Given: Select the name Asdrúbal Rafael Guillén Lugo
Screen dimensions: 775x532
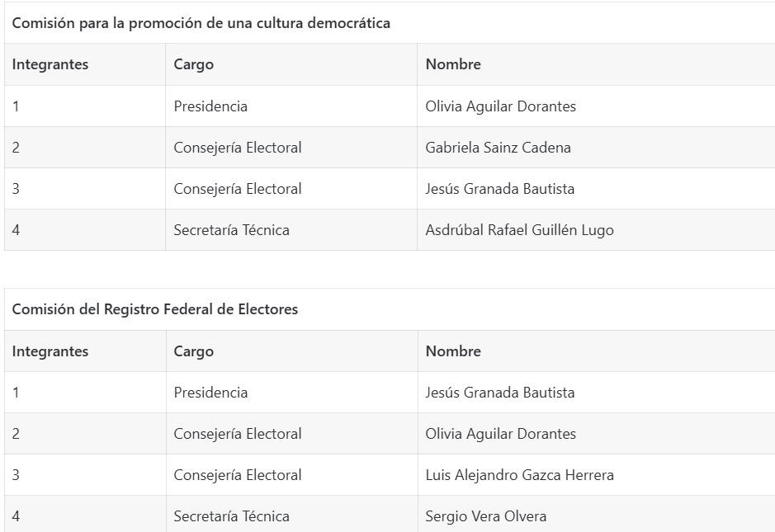Looking at the screenshot, I should 519,230.
